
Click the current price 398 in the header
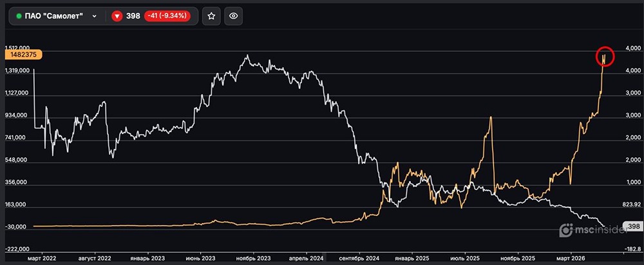point(133,16)
